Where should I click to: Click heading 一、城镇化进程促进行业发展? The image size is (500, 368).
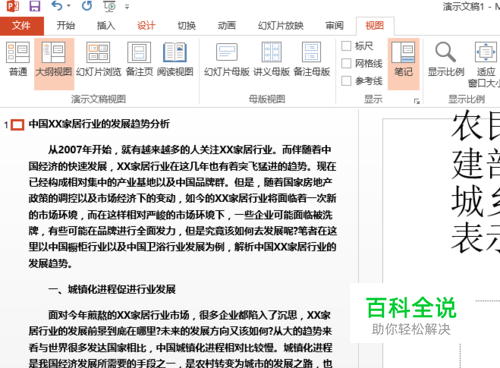click(x=112, y=289)
